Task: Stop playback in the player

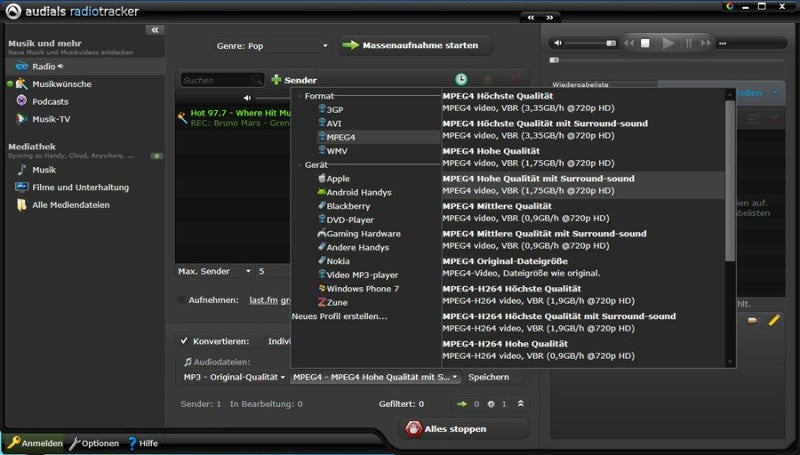Action: tap(645, 43)
